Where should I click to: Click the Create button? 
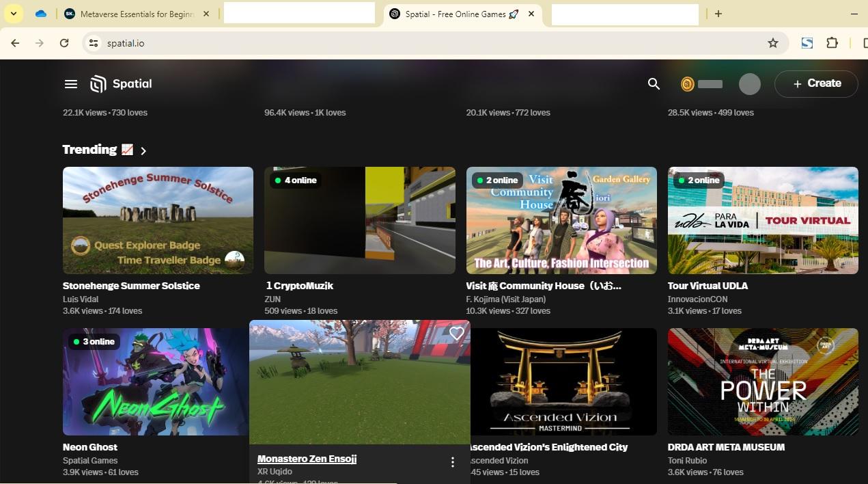(816, 83)
